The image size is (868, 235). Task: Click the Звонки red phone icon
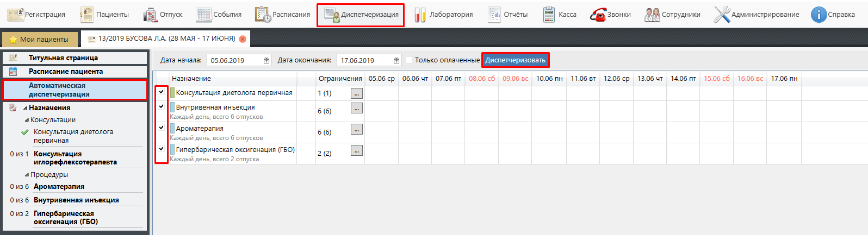pos(598,15)
